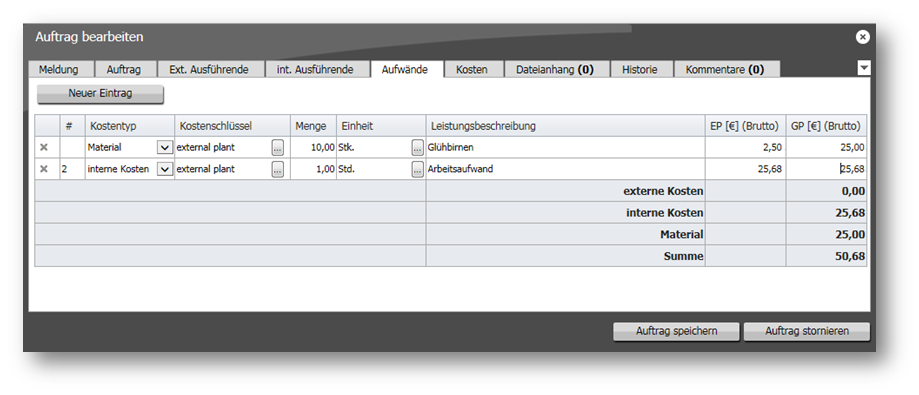
Task: Click the Material total label
Action: pyautogui.click(x=682, y=234)
